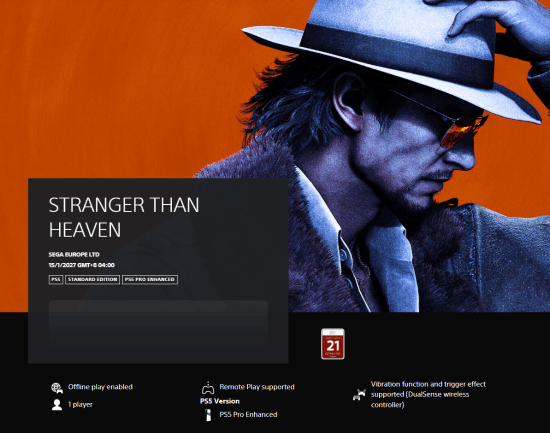Select the Standard Edition tag
550x433 pixels.
[x=93, y=280]
